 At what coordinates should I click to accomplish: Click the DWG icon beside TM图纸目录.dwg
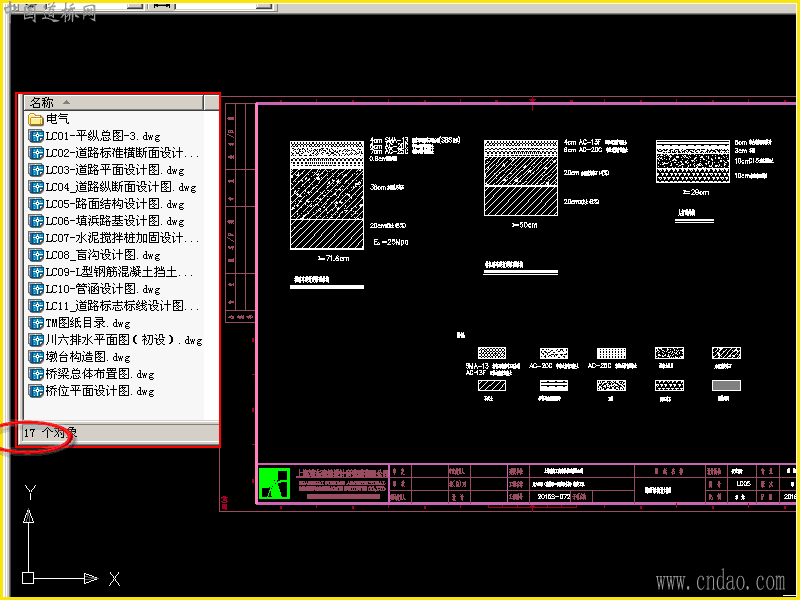tap(36, 323)
